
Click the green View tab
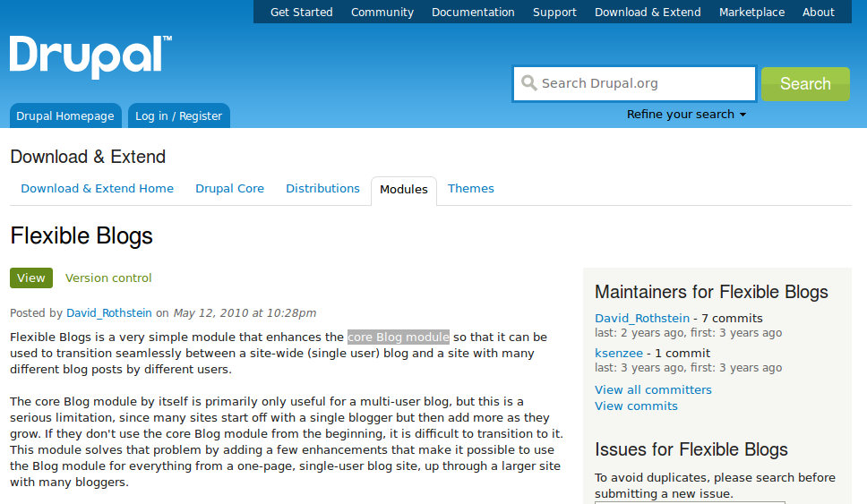pyautogui.click(x=31, y=278)
